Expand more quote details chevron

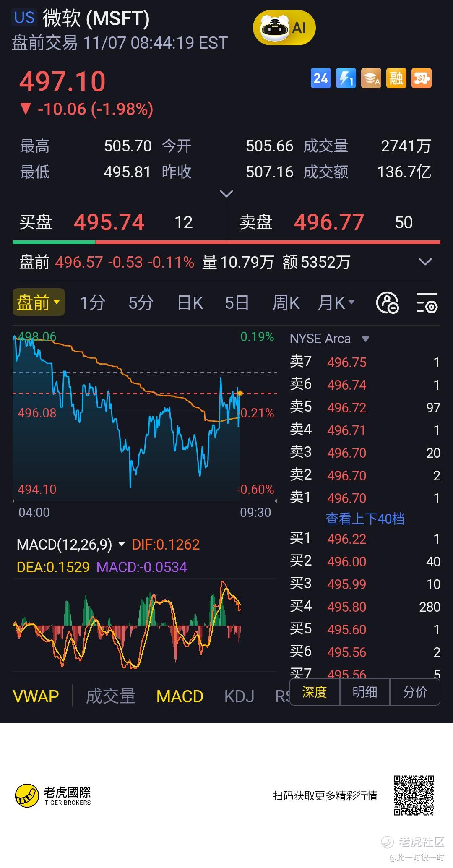226,194
